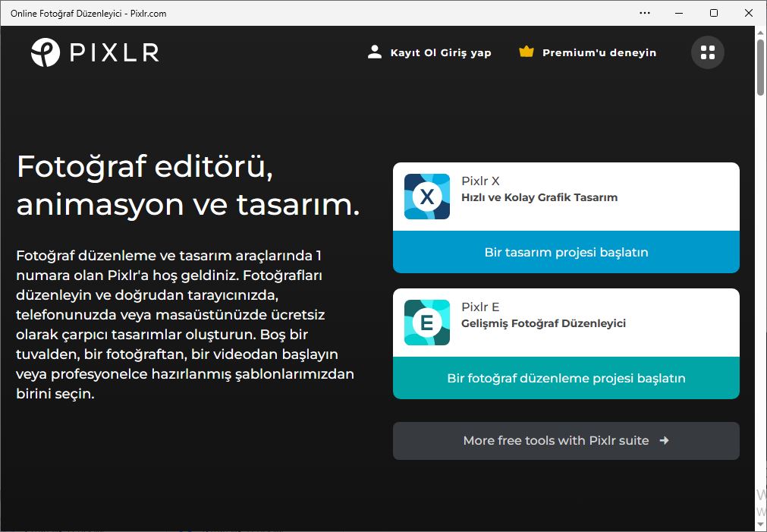Open the apps grid menu button

(707, 52)
